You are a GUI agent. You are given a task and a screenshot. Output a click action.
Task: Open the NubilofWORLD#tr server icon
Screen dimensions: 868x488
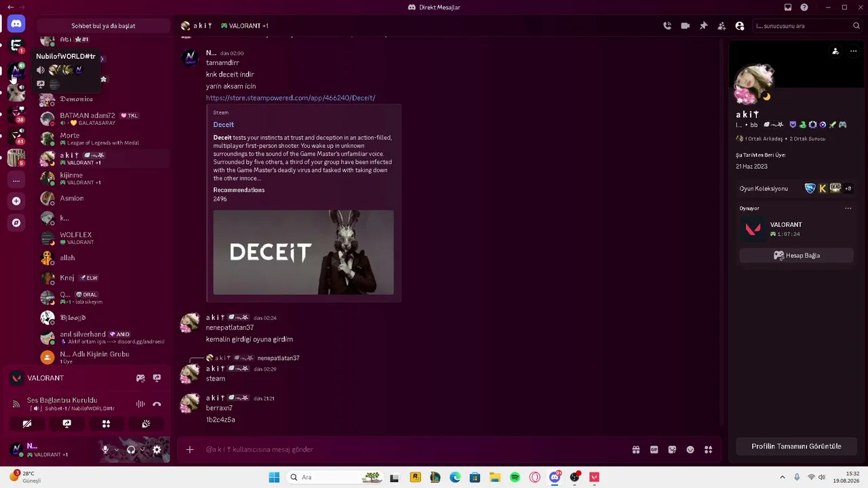[16, 70]
